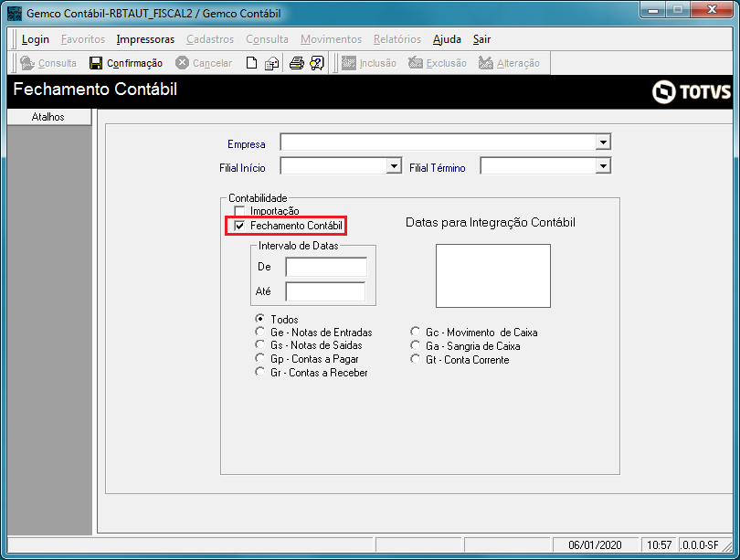Click the De date input field

point(326,267)
